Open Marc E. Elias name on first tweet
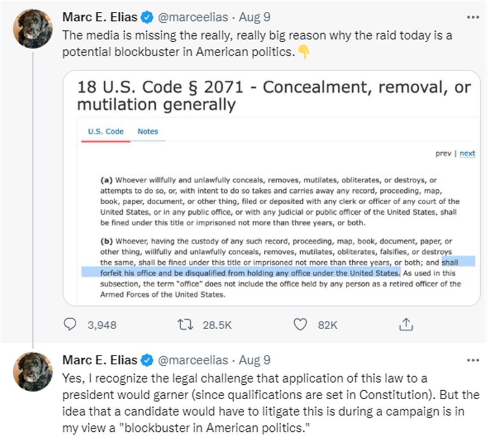Image resolution: width=487 pixels, height=448 pixels. tap(100, 17)
